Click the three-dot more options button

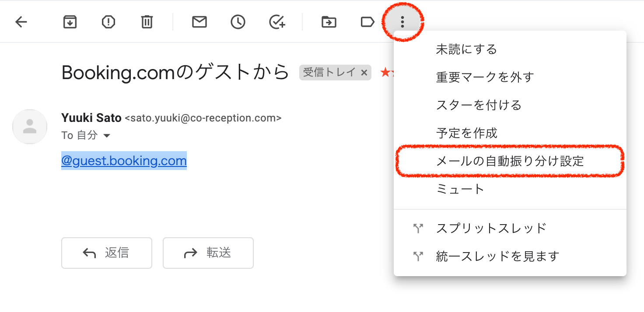[402, 22]
